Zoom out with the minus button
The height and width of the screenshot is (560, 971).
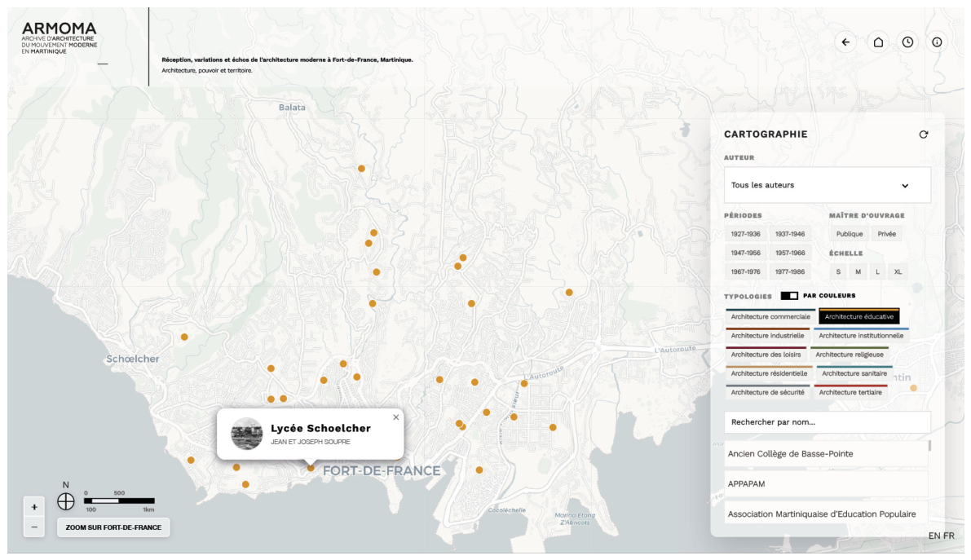coord(34,527)
